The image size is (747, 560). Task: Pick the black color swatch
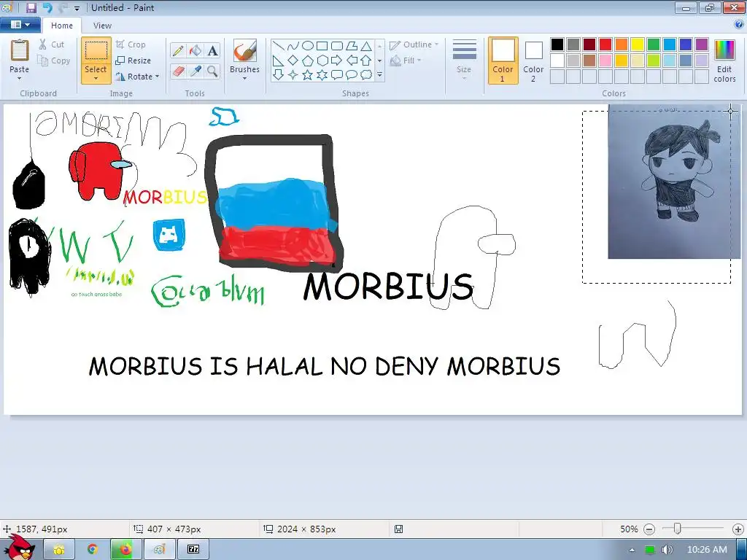pos(557,44)
